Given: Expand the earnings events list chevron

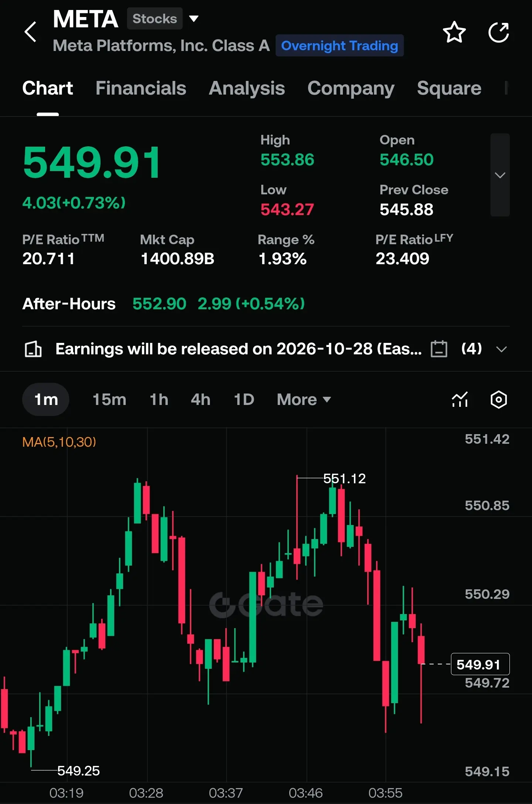Looking at the screenshot, I should click(501, 349).
